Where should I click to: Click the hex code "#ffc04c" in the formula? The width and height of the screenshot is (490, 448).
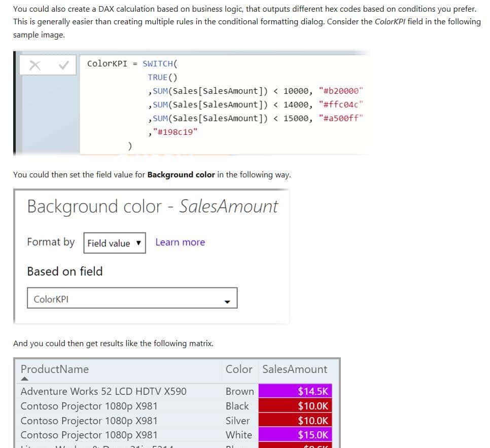342,104
